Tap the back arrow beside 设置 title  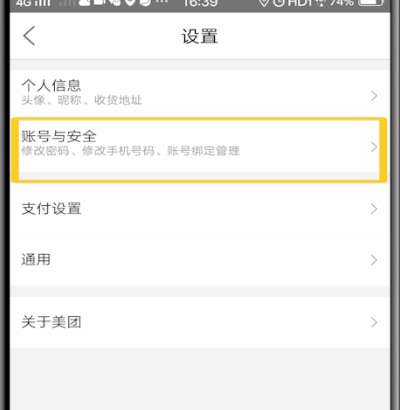click(x=29, y=36)
